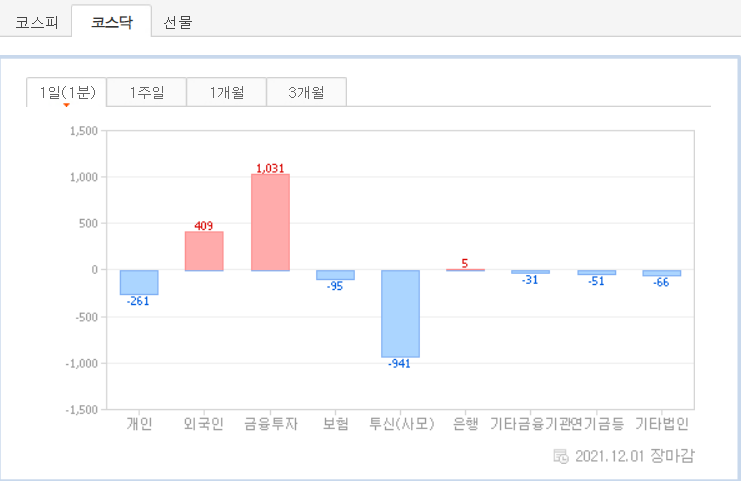Click the -941 value label
745x481 pixels.
[x=400, y=364]
